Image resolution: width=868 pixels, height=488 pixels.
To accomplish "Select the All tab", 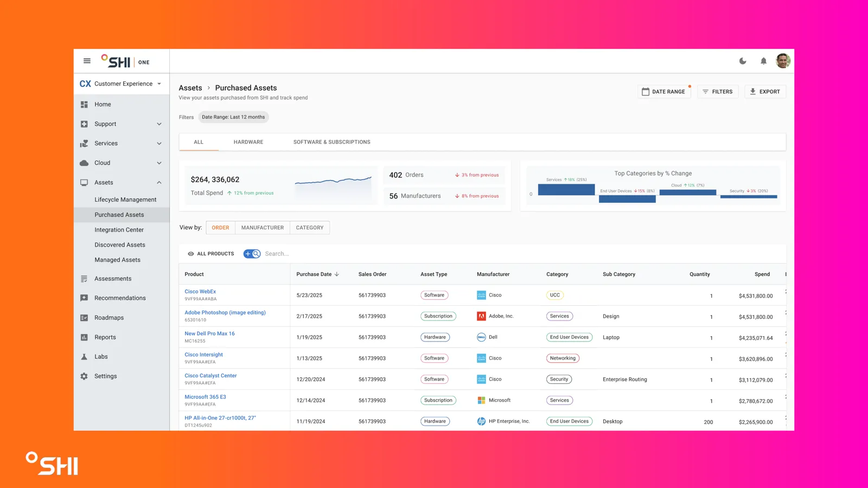I will point(199,142).
